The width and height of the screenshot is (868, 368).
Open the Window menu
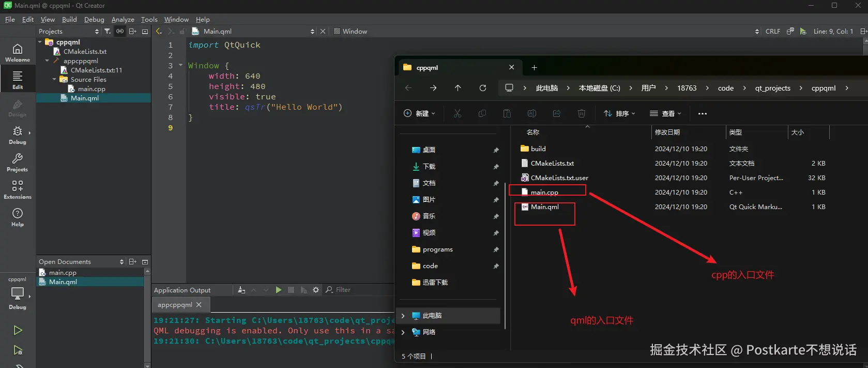point(176,19)
